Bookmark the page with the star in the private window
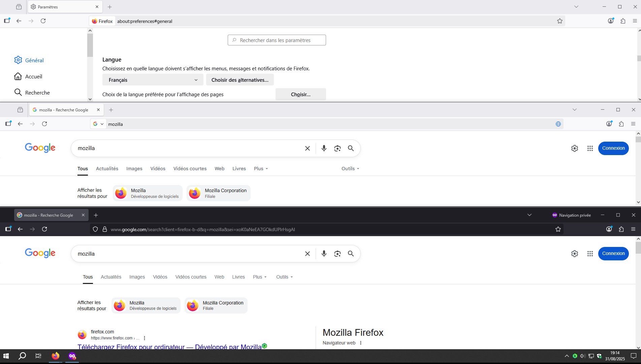This screenshot has width=641, height=364. coord(558,229)
